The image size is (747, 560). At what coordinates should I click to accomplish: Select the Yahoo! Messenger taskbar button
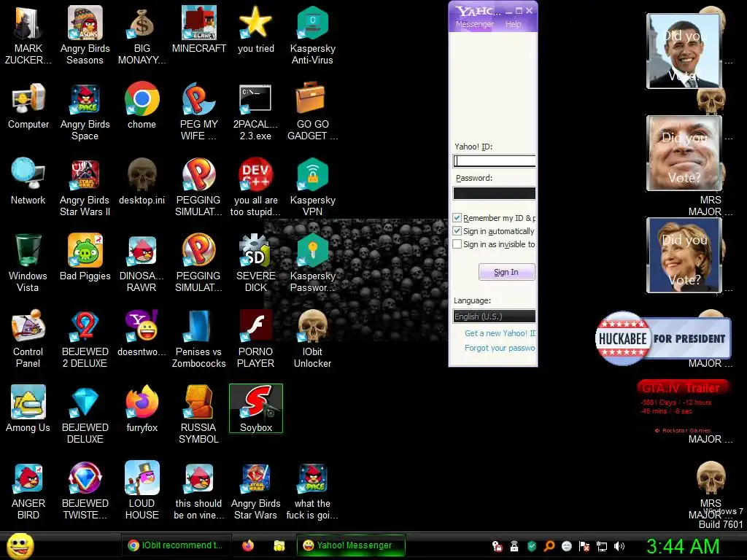tap(351, 545)
